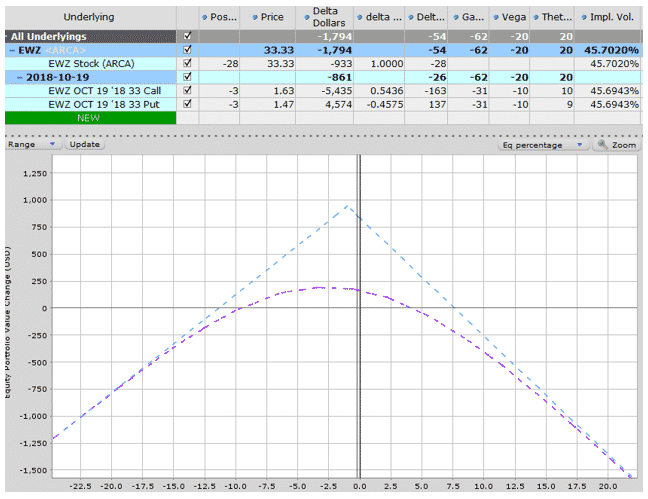Collapse the EWZ underlying row

tap(12, 50)
